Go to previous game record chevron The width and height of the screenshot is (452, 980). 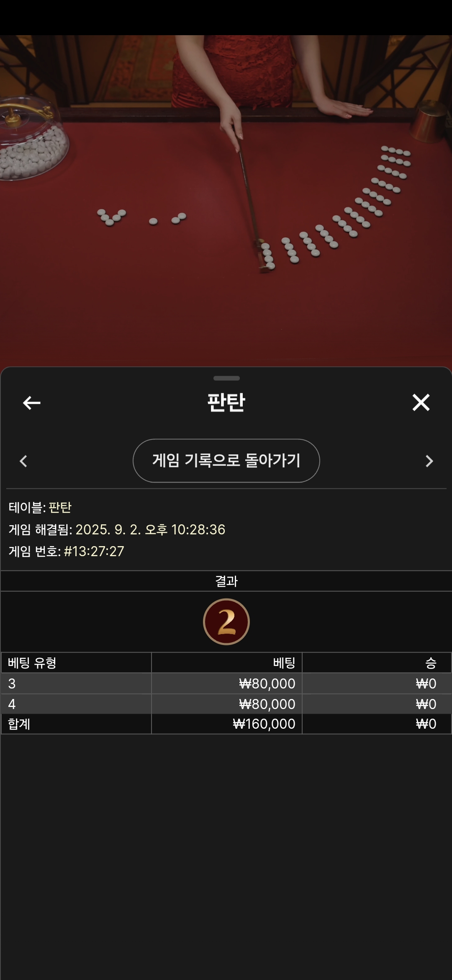tap(23, 461)
